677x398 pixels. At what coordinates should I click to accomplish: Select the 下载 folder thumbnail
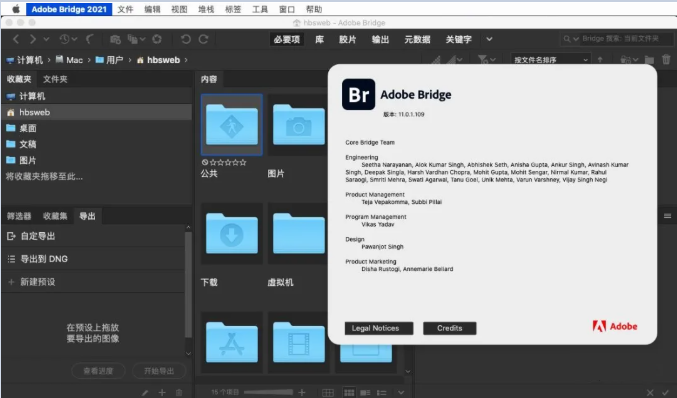pos(232,234)
